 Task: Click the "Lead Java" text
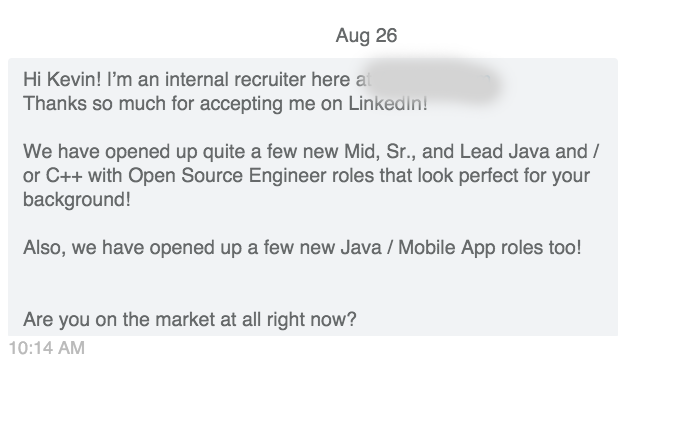tap(505, 152)
